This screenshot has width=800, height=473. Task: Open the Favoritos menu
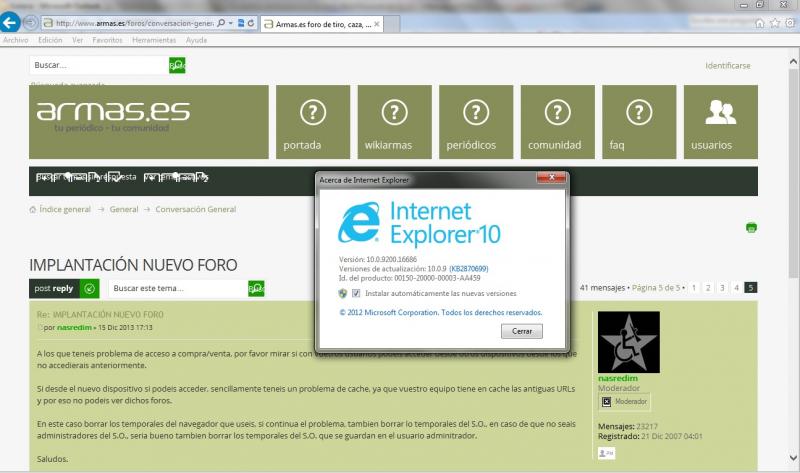pos(108,41)
